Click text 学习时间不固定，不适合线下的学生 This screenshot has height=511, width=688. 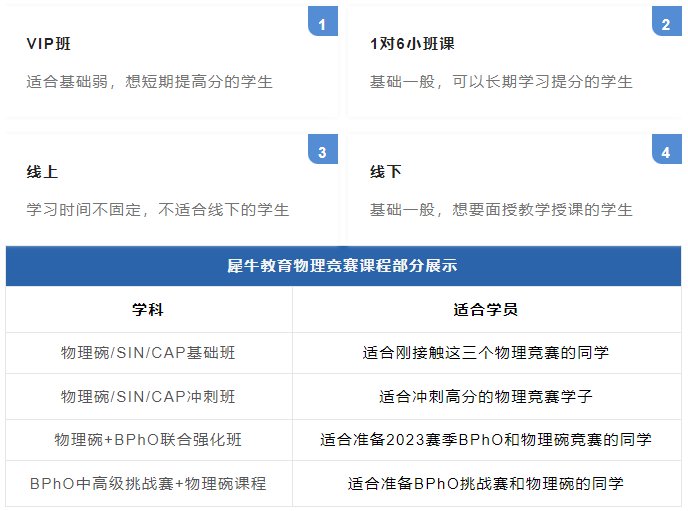click(158, 210)
